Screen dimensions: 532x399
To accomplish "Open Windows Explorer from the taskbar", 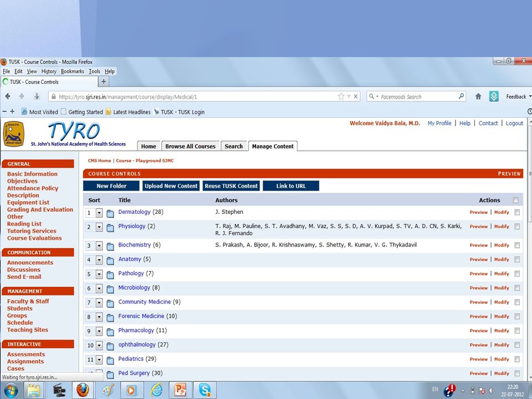I will coord(34,390).
